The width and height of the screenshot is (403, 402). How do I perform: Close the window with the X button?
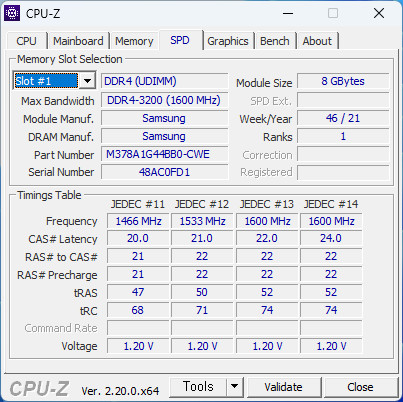tap(379, 14)
